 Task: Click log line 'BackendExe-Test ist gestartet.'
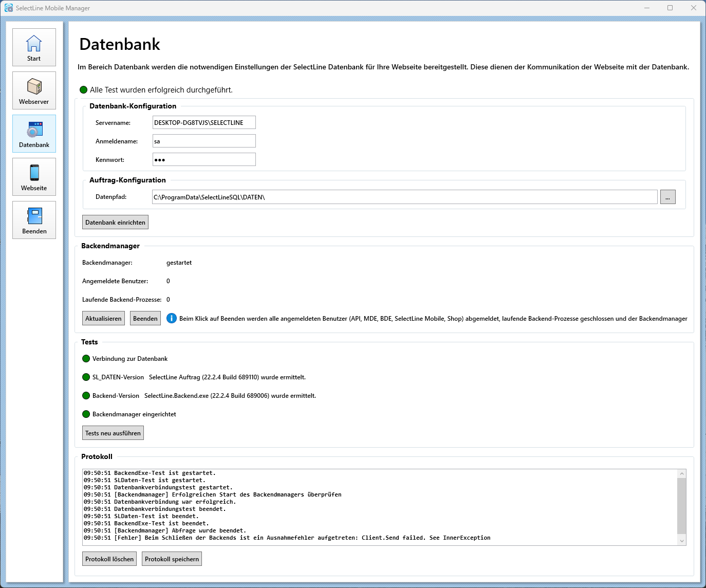150,473
